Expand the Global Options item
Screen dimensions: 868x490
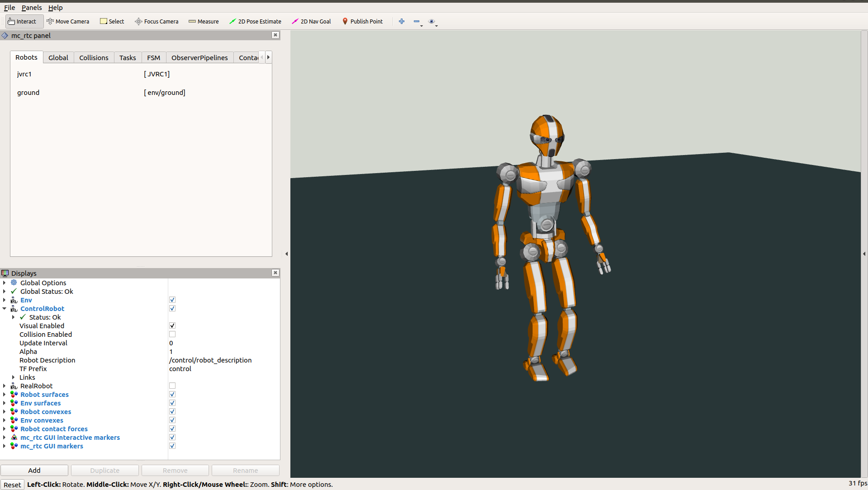[5, 283]
